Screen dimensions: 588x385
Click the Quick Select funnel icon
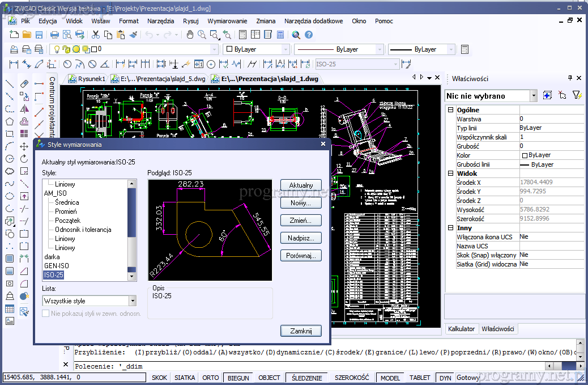click(x=577, y=96)
